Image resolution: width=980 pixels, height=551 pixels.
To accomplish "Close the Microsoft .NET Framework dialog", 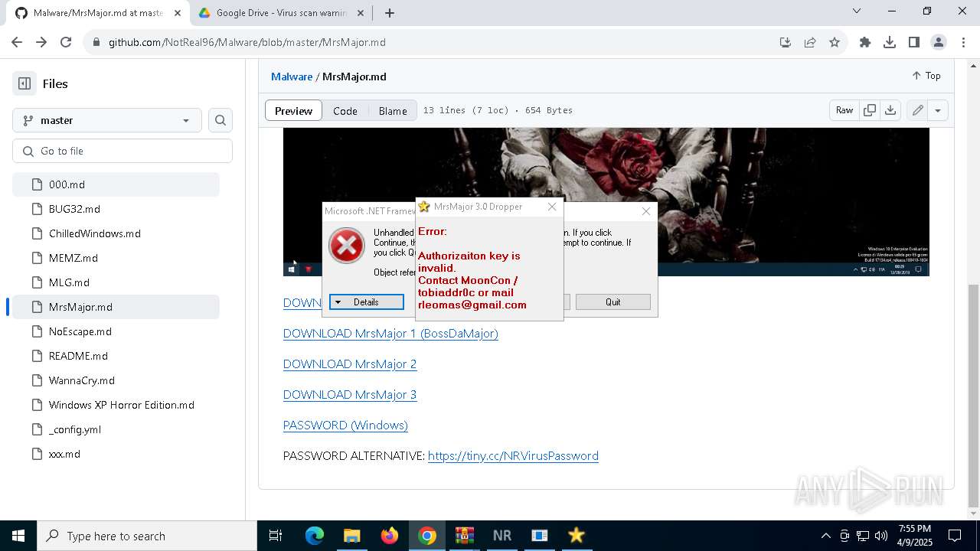I will click(646, 211).
